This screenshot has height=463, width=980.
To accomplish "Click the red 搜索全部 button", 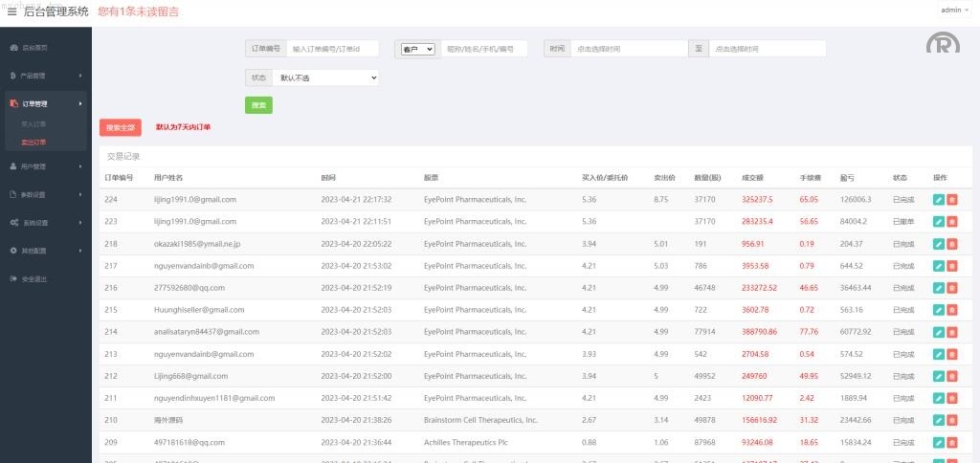I will click(x=121, y=127).
